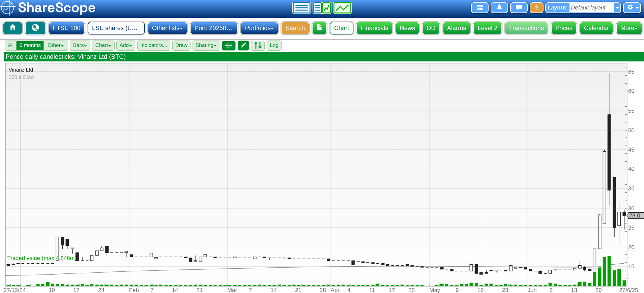Viewport: 644px width, 293px height.
Task: Expand the Other lists dropdown
Action: click(167, 28)
